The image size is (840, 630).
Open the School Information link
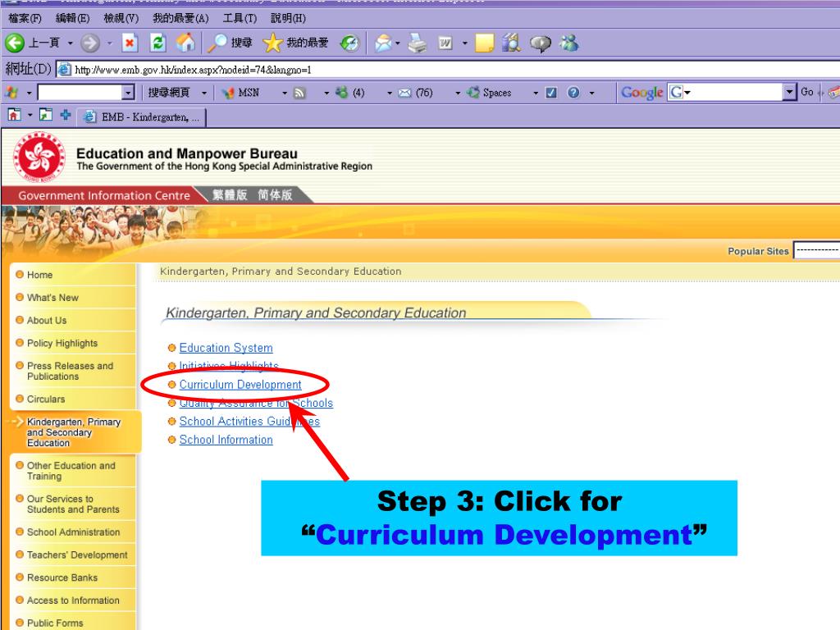point(226,440)
